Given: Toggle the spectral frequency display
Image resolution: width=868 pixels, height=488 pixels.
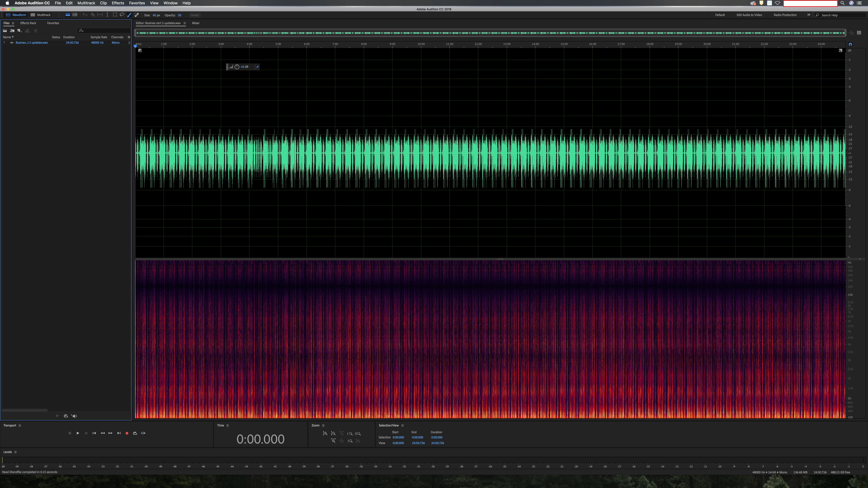Looking at the screenshot, I should pyautogui.click(x=68, y=15).
